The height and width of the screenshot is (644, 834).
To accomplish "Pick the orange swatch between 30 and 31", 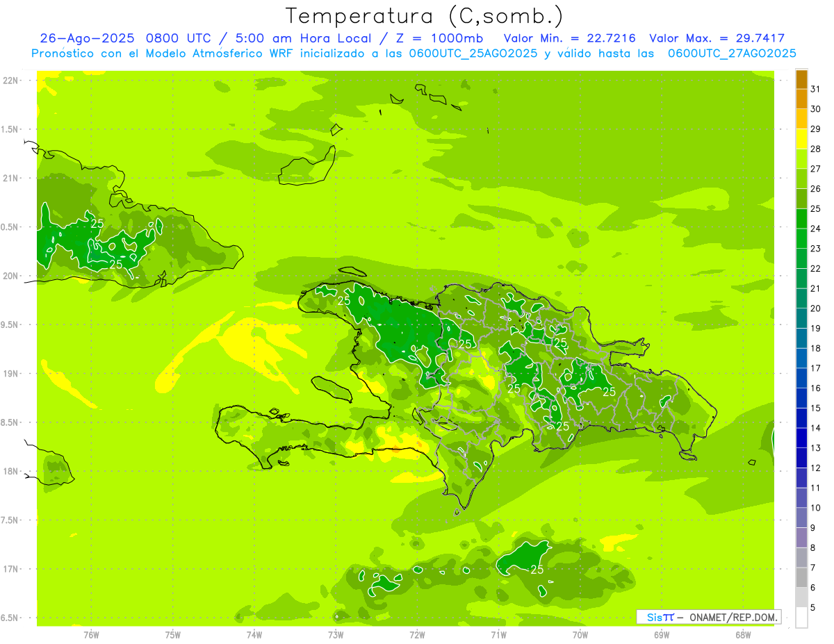I will coord(801,99).
